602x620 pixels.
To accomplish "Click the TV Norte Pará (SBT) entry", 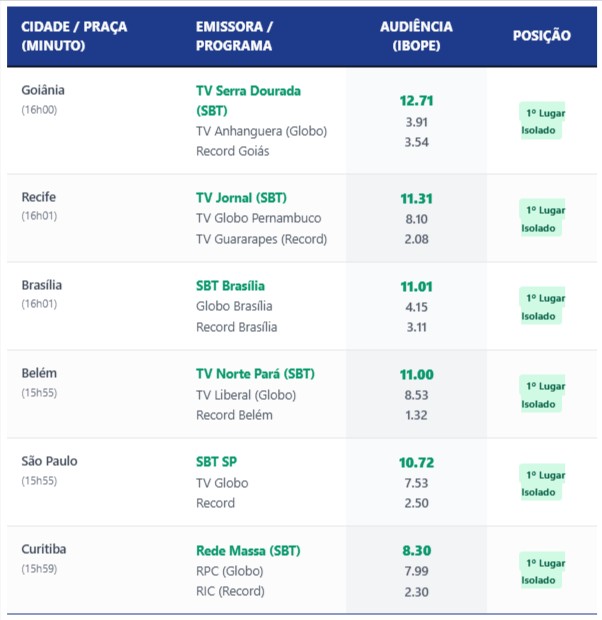I will [255, 374].
